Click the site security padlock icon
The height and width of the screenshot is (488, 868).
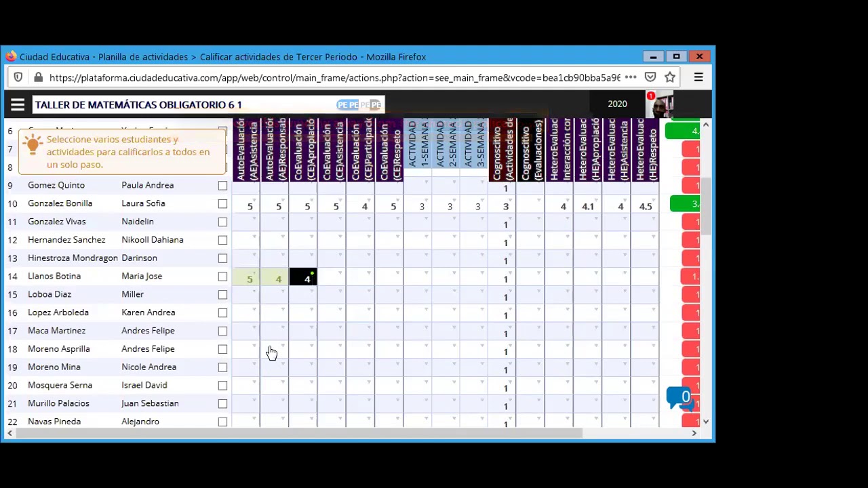point(38,77)
